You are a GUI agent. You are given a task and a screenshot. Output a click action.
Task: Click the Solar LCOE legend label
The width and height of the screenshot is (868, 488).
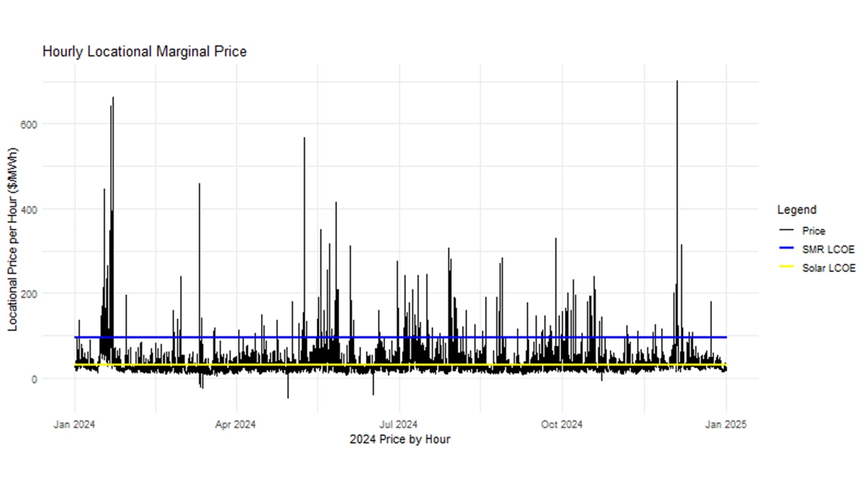[x=828, y=268]
